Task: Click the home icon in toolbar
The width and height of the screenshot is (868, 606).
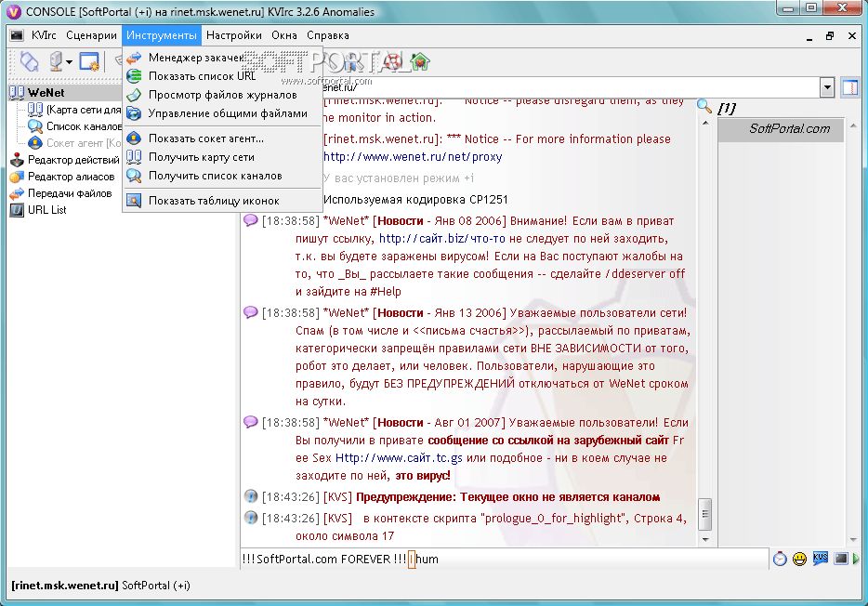Action: pyautogui.click(x=421, y=60)
